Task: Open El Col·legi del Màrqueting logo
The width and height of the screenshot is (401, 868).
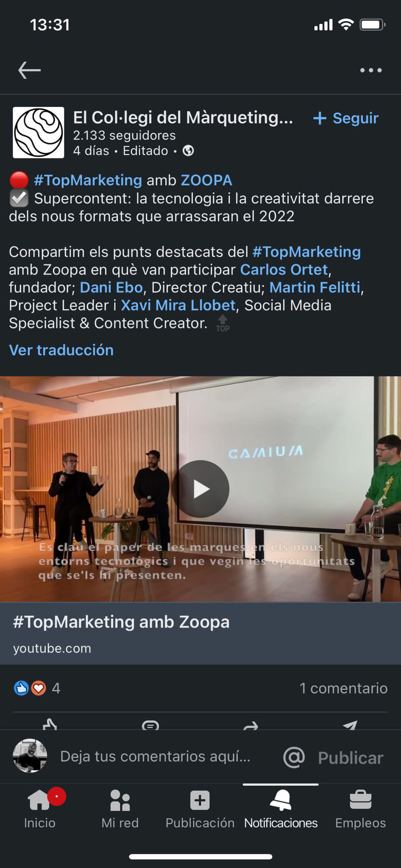Action: click(x=39, y=133)
